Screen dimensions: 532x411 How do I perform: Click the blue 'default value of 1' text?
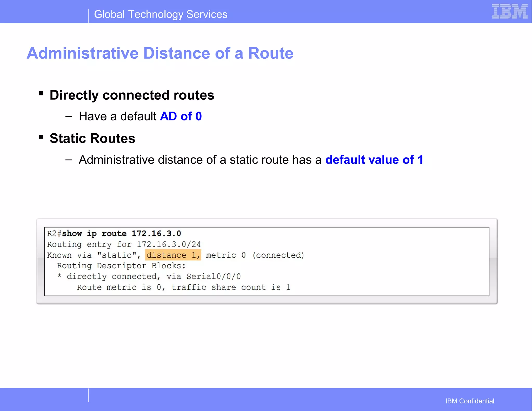coord(374,160)
